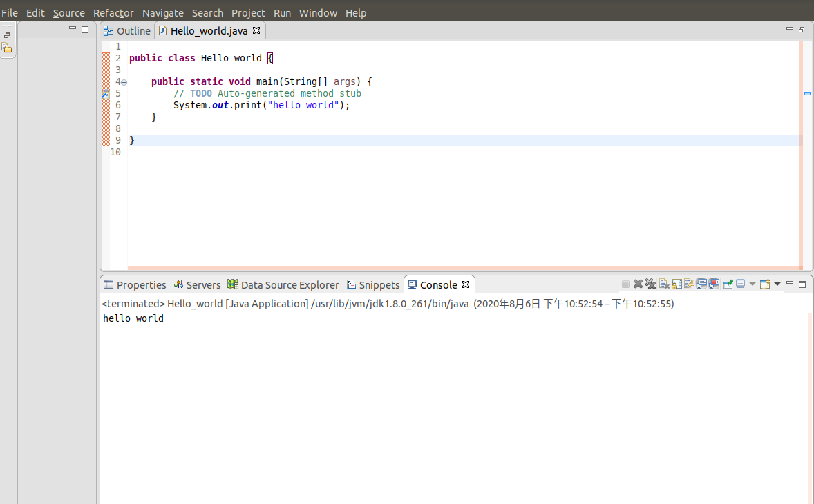Switch to the Outline tab

tap(127, 31)
